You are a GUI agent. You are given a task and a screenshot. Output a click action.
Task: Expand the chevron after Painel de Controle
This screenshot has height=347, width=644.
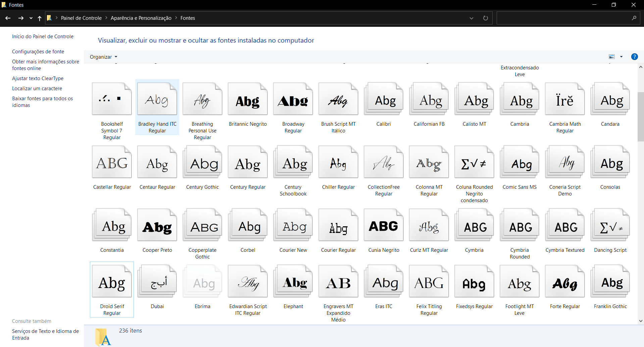click(106, 18)
